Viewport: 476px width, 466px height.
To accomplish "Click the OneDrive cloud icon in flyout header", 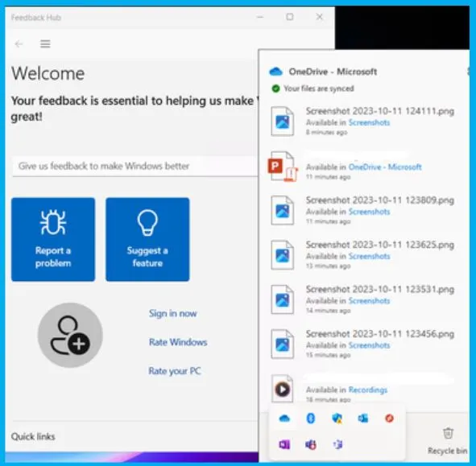I will pos(275,72).
